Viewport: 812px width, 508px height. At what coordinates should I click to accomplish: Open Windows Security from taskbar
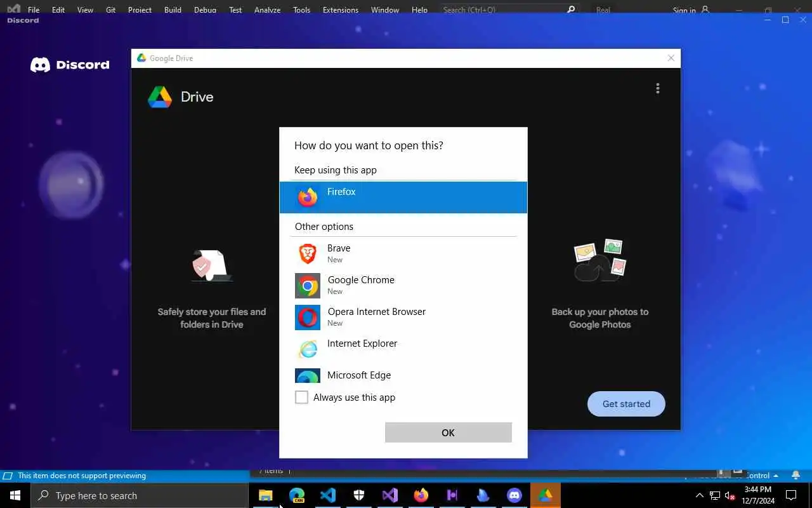359,495
